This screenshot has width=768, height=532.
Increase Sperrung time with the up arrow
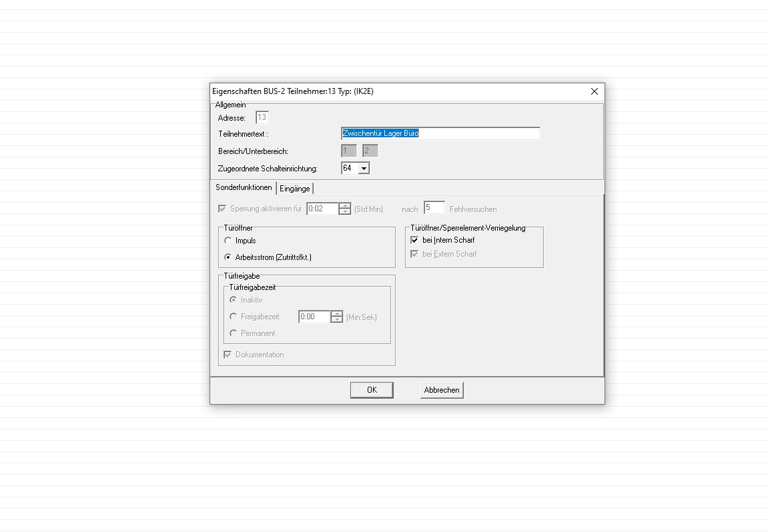[x=344, y=206]
